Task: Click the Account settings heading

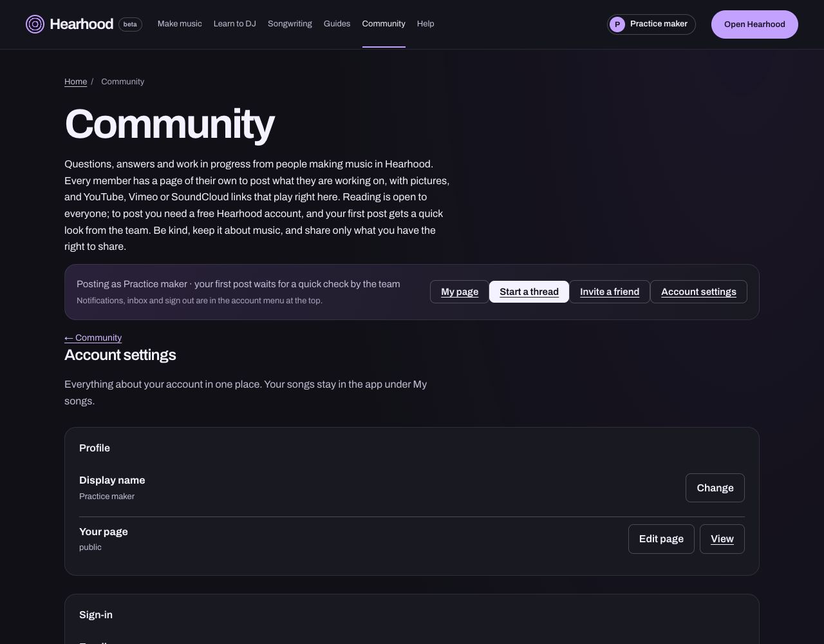Action: pyautogui.click(x=120, y=355)
